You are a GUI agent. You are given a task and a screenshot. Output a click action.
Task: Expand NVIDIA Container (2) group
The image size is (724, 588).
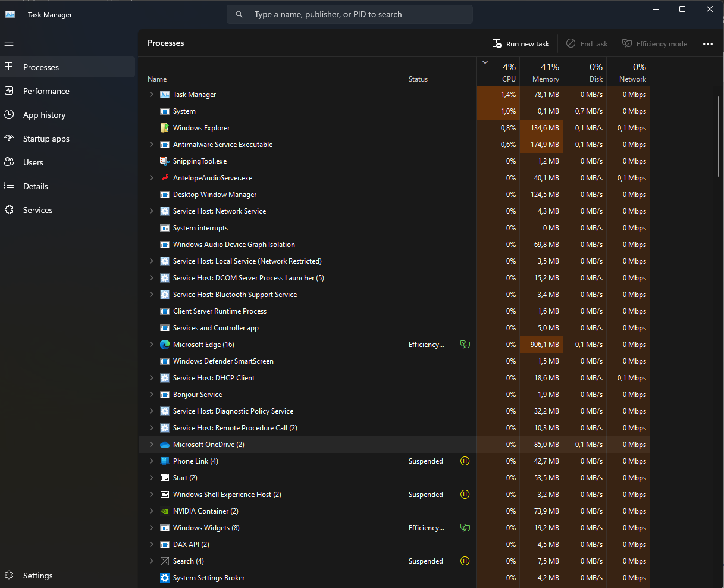pos(151,511)
